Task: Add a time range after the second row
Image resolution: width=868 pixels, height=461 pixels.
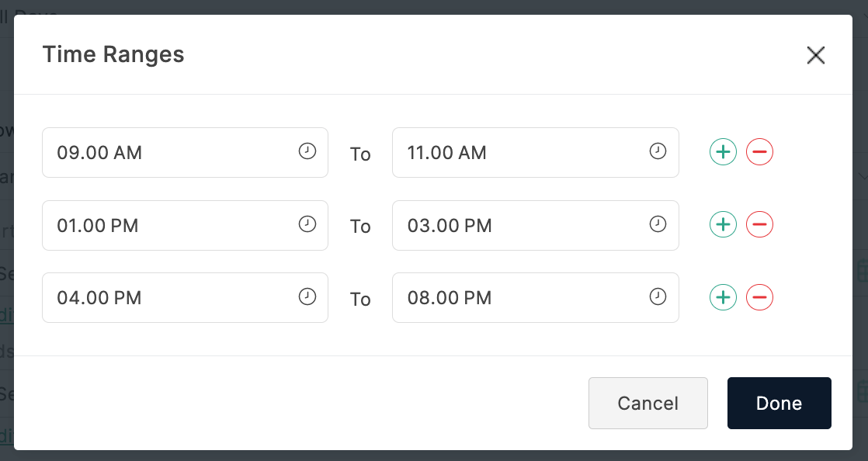Action: (x=723, y=225)
